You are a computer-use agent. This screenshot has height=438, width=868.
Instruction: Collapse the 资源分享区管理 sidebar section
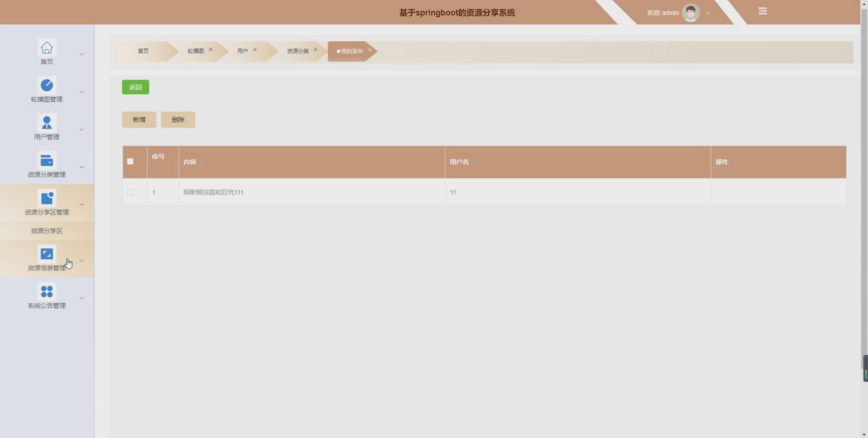click(82, 205)
